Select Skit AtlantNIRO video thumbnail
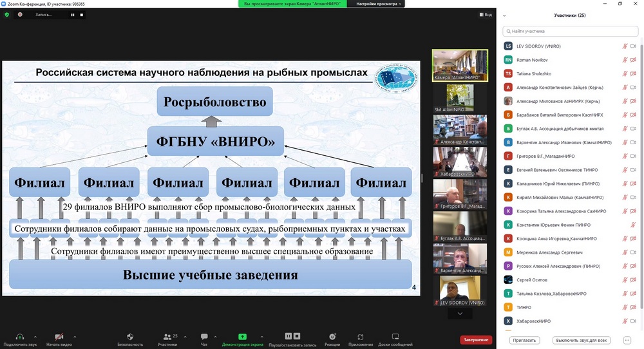The width and height of the screenshot is (644, 349). tap(460, 98)
